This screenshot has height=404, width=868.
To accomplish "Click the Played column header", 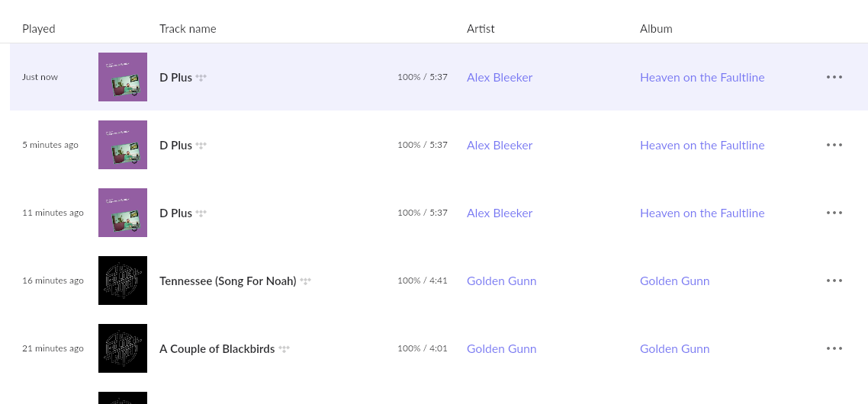I will coord(39,29).
